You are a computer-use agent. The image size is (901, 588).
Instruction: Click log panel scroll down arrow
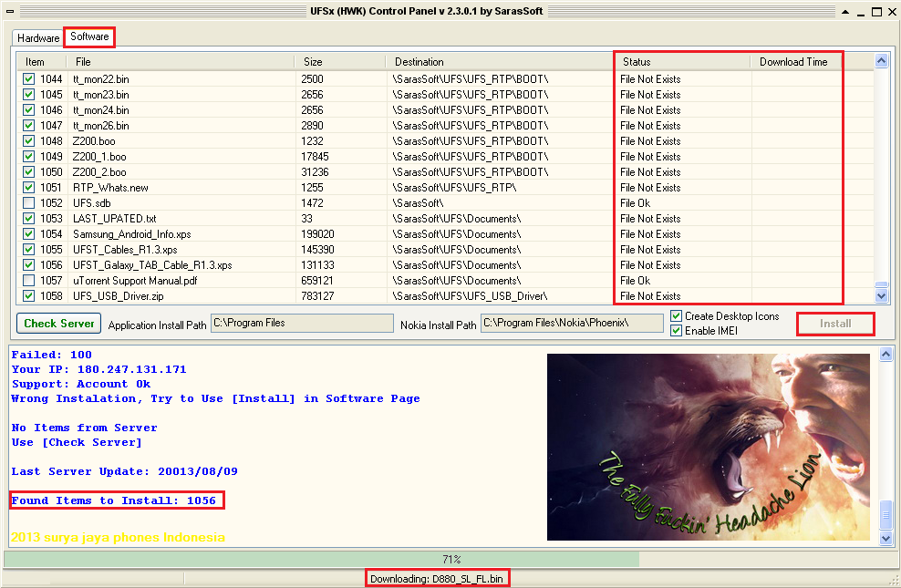(885, 539)
